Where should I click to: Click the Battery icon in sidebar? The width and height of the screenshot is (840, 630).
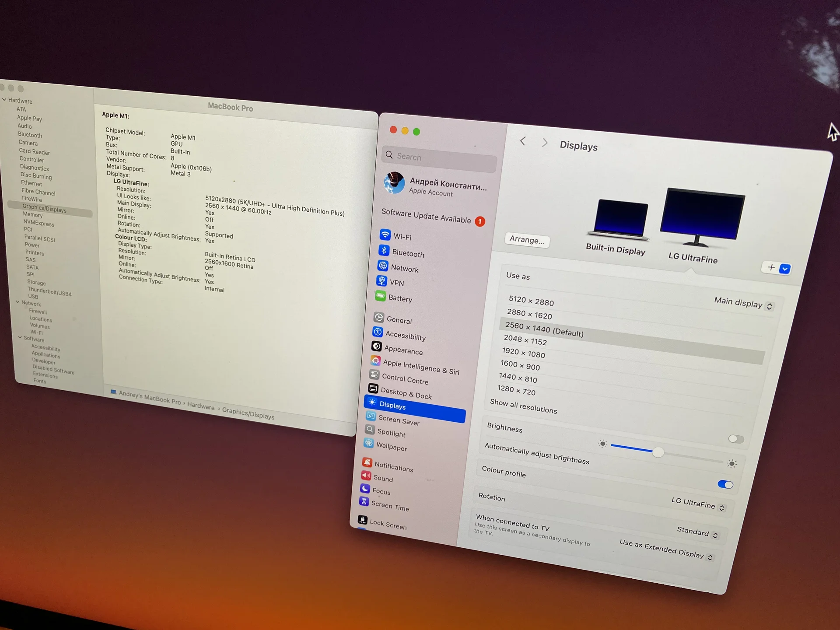pos(381,296)
